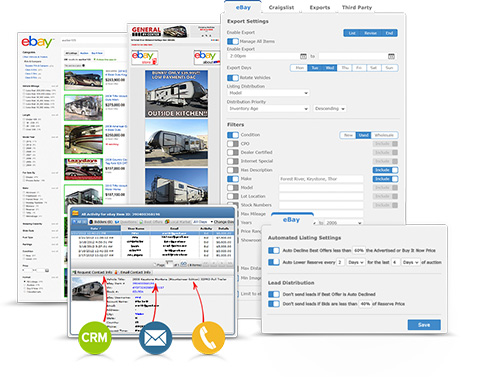Open the end time calendar picker icon
The height and width of the screenshot is (377, 478).
(x=391, y=56)
